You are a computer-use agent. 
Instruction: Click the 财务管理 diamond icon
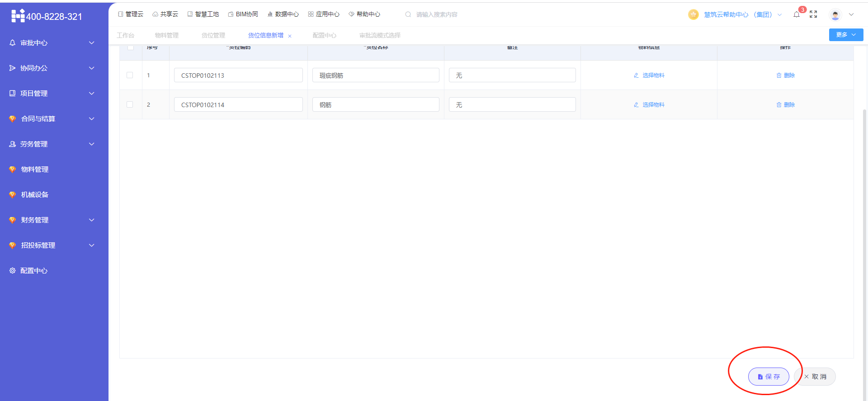tap(13, 220)
